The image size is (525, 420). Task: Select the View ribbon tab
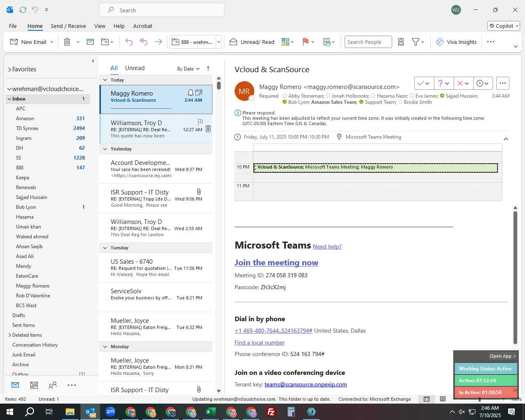click(100, 26)
